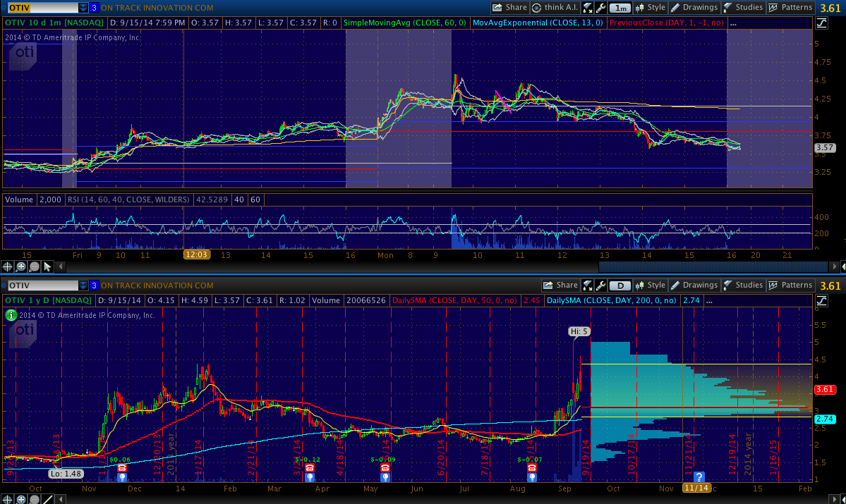Open the symbol dropdown arrow in the lower chart
This screenshot has height=504, width=846.
tap(83, 285)
